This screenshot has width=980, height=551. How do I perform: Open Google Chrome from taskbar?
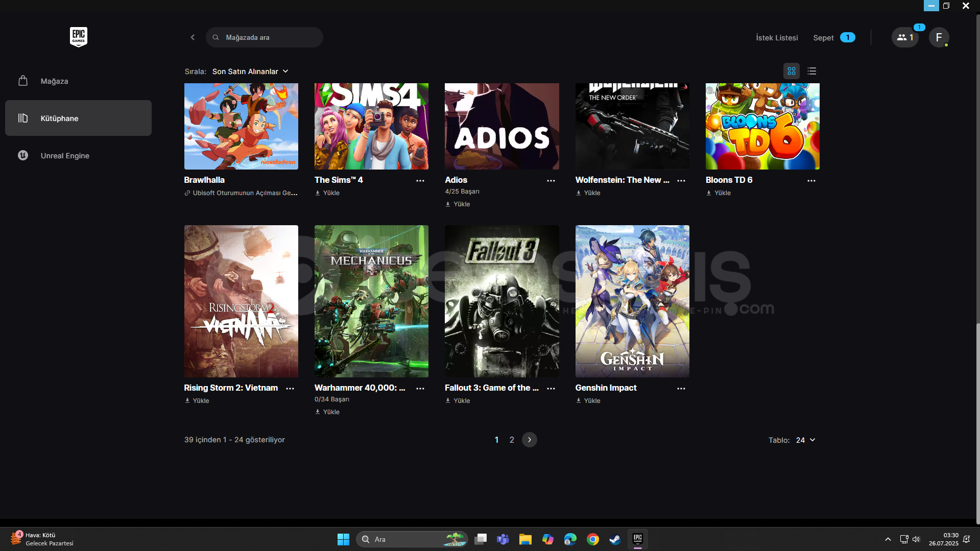click(x=593, y=539)
